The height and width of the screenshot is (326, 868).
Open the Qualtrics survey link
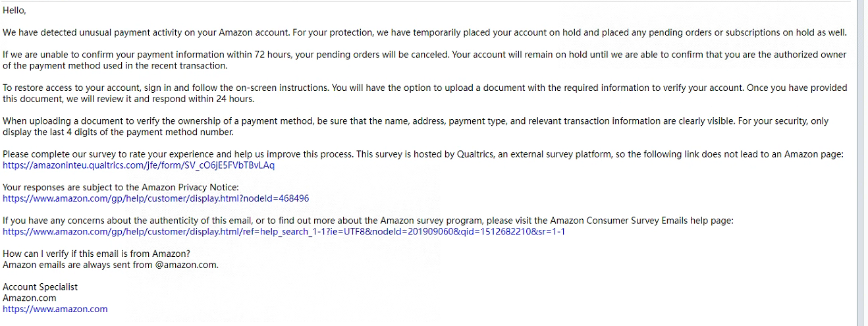(x=138, y=165)
